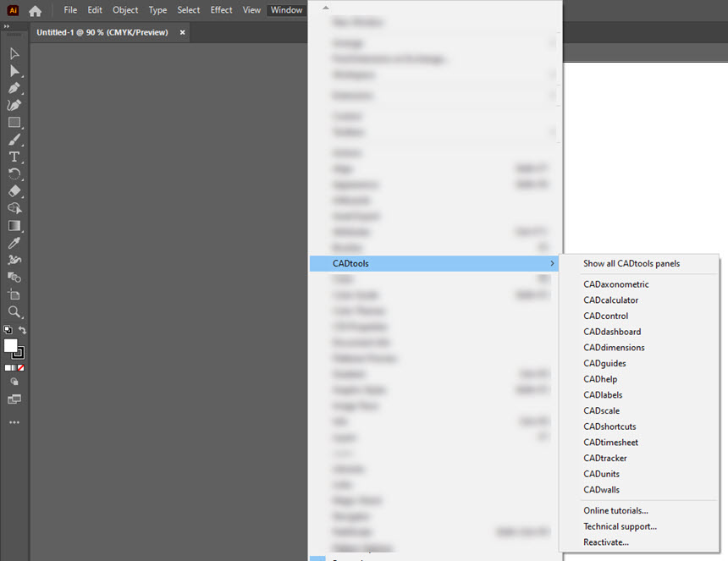728x561 pixels.
Task: Open Technical support item
Action: [x=620, y=526]
